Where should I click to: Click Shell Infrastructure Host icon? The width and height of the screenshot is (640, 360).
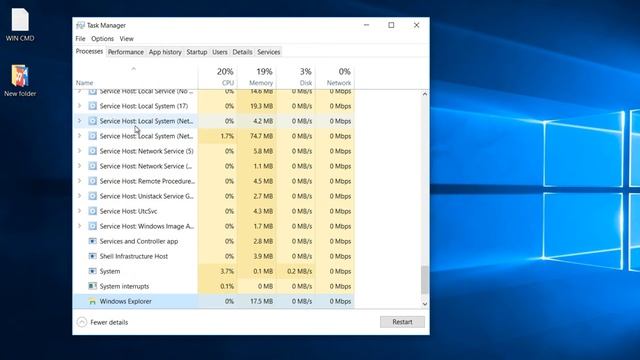coord(93,256)
